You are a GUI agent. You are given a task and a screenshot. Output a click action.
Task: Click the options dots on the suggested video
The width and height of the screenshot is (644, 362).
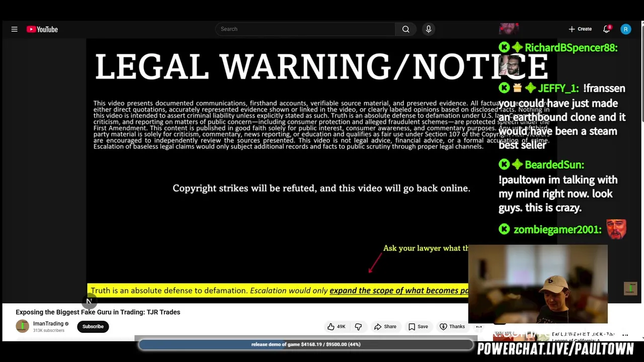(x=625, y=335)
